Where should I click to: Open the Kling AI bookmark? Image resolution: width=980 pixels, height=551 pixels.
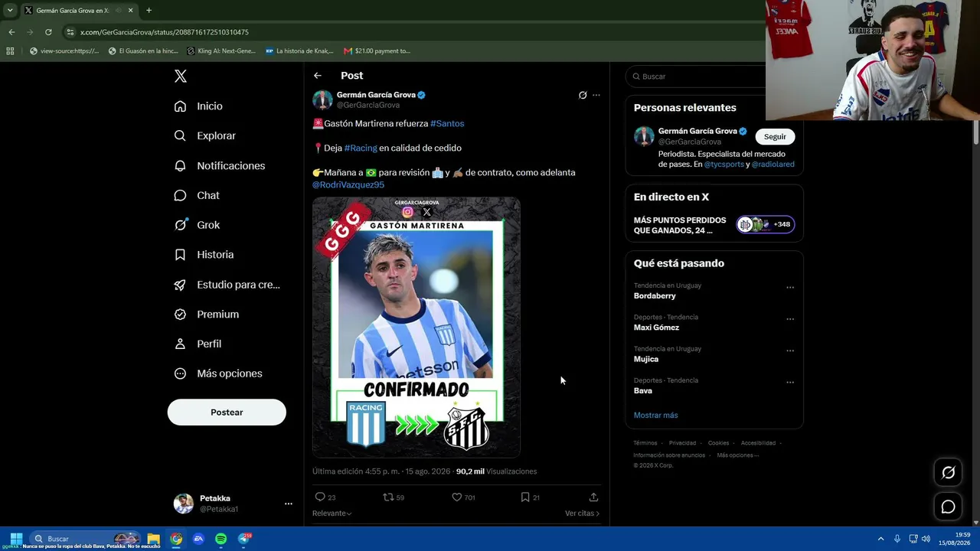(x=221, y=51)
